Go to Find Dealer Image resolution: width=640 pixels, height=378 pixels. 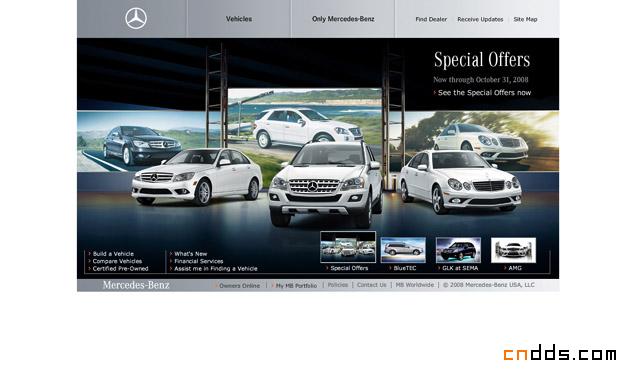click(x=431, y=19)
